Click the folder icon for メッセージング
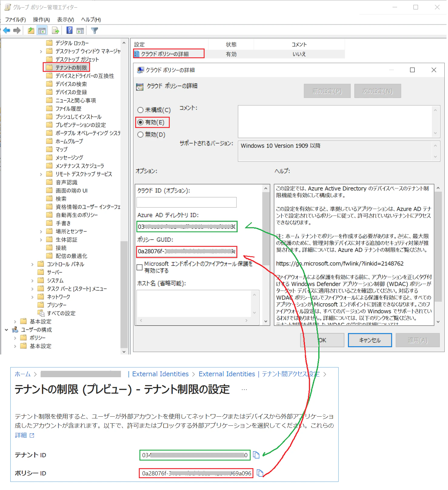 coord(49,157)
